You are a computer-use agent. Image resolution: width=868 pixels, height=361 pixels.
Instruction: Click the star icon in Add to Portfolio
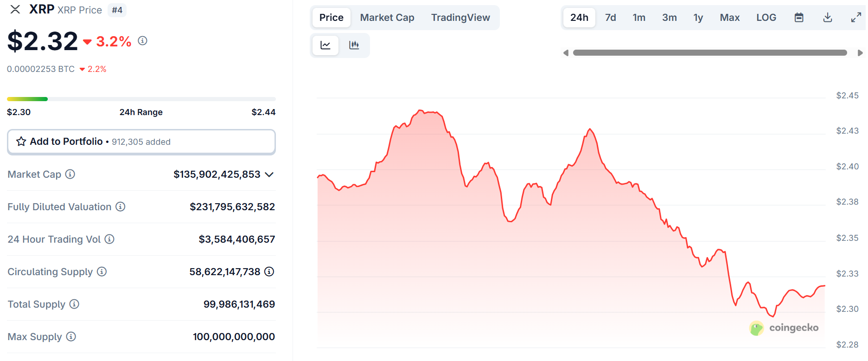coord(21,142)
